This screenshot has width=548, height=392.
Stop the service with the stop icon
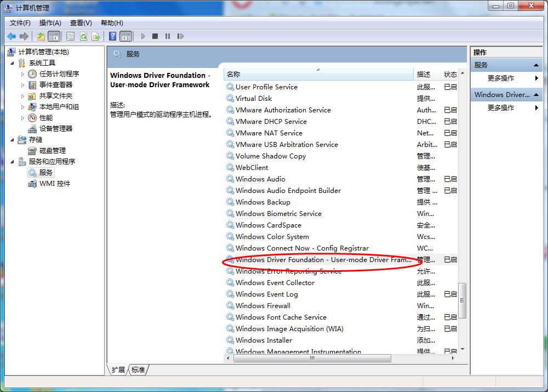(x=155, y=36)
